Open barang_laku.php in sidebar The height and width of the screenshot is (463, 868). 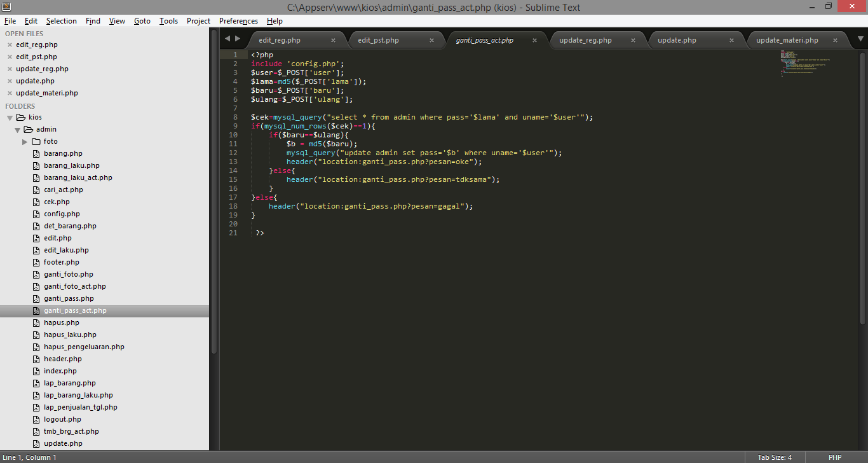[72, 166]
